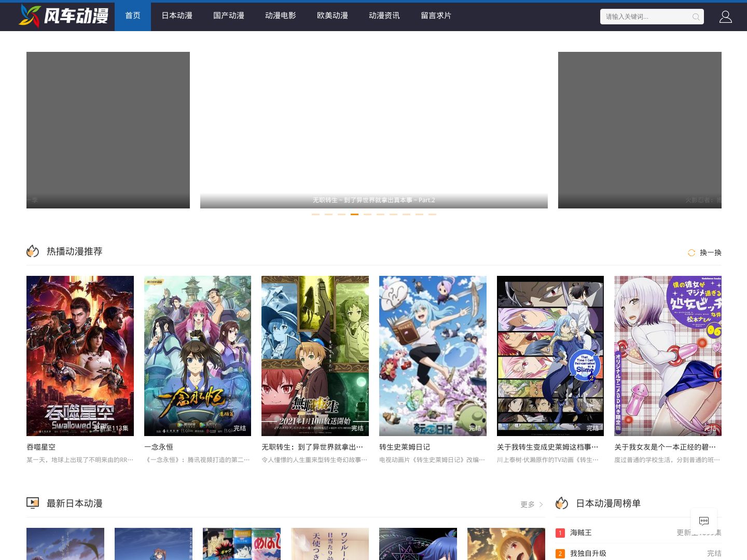Click 完结 status next to 我独自升级

(x=714, y=553)
